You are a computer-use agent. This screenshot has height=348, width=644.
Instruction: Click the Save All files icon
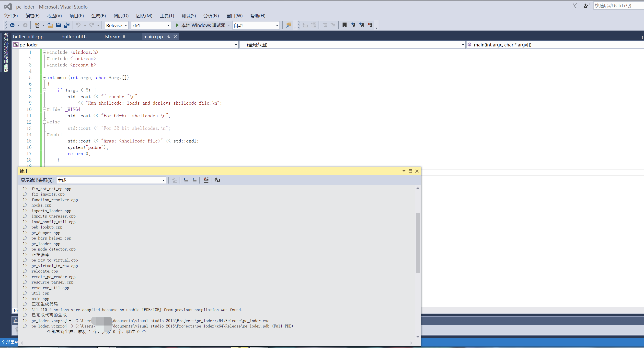67,25
